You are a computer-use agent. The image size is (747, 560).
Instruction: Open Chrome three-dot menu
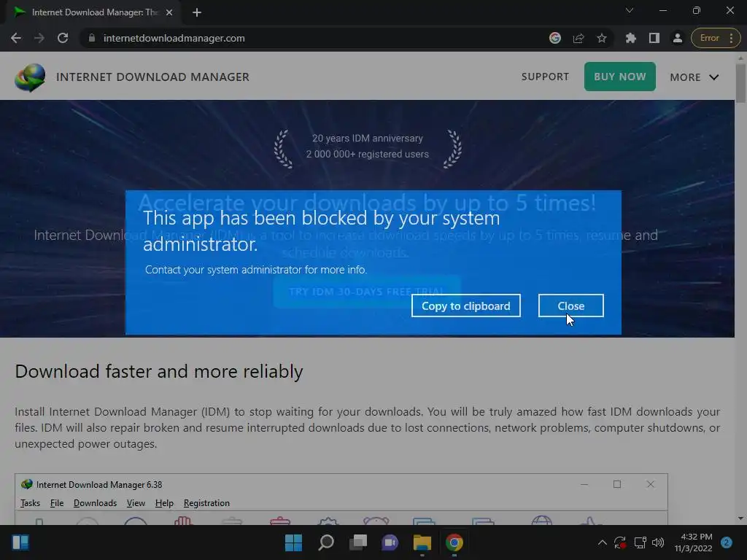[x=731, y=38]
